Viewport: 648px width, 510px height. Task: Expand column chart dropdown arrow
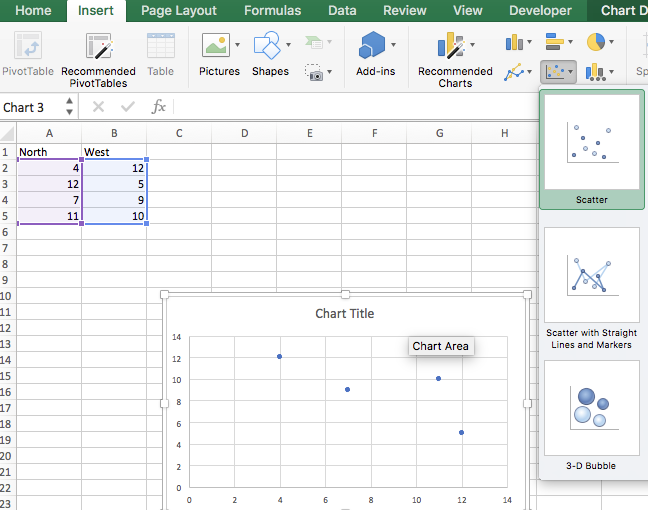coord(529,42)
